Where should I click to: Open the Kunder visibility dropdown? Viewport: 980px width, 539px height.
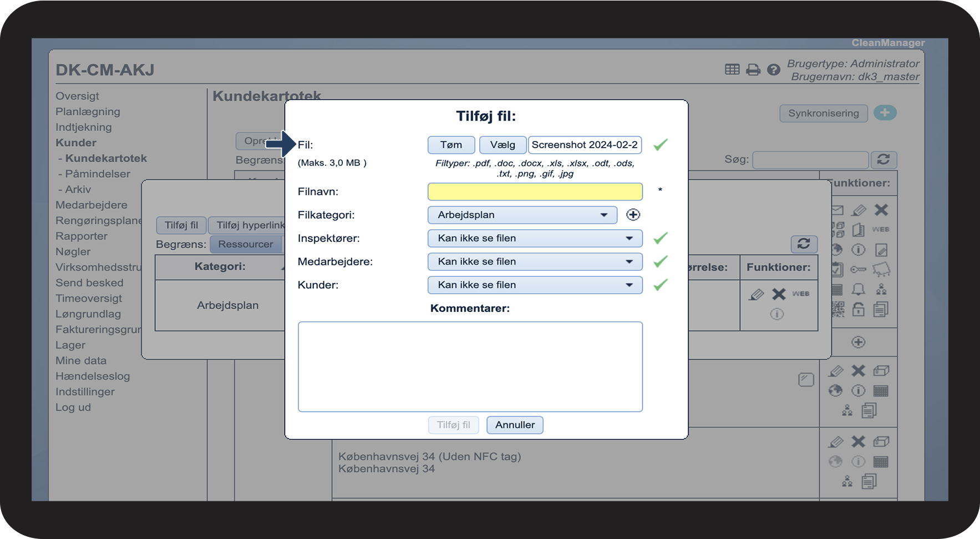(x=535, y=285)
